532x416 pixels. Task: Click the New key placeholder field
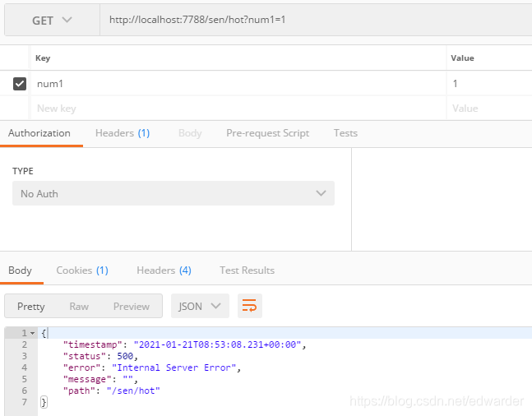click(238, 109)
